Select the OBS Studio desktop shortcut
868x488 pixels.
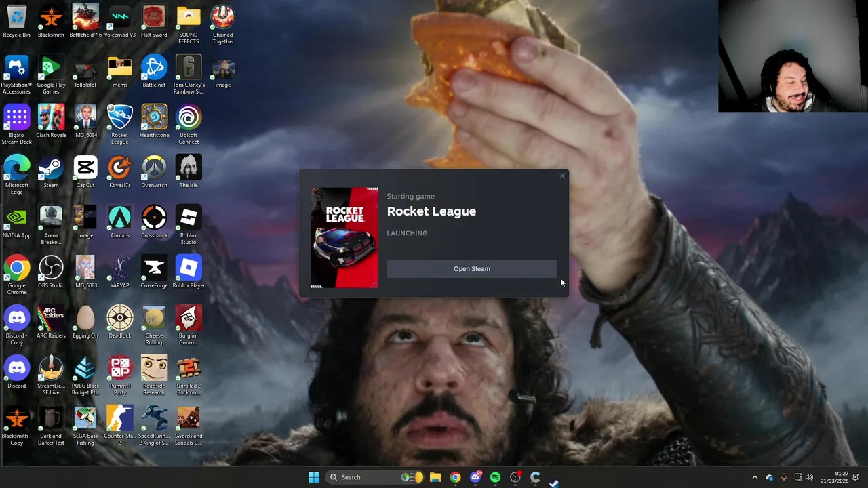[51, 272]
